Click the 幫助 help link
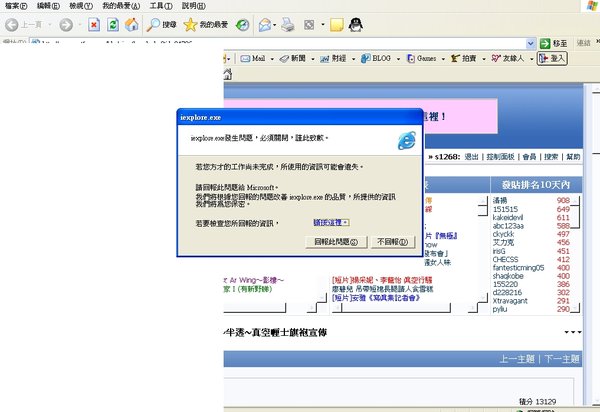Image resolution: width=600 pixels, height=412 pixels. pos(573,157)
